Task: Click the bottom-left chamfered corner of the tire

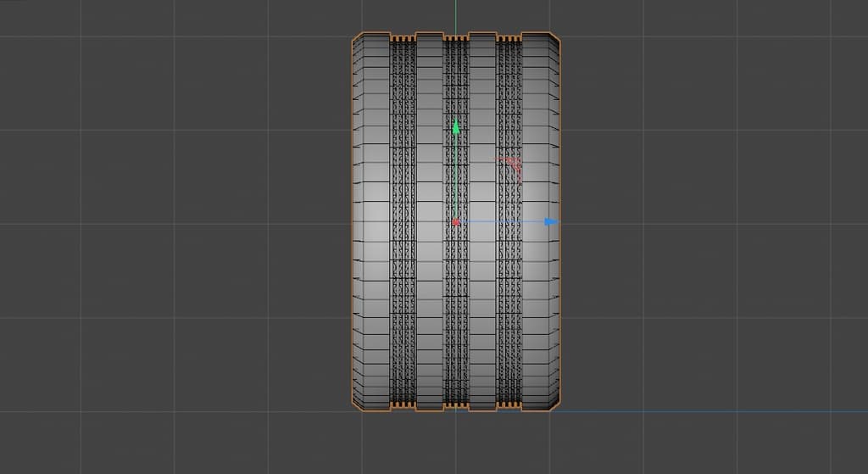Action: pyautogui.click(x=357, y=406)
